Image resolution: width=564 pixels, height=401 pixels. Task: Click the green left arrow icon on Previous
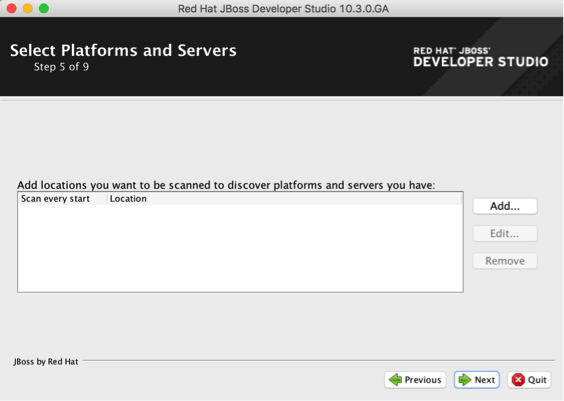pyautogui.click(x=395, y=380)
